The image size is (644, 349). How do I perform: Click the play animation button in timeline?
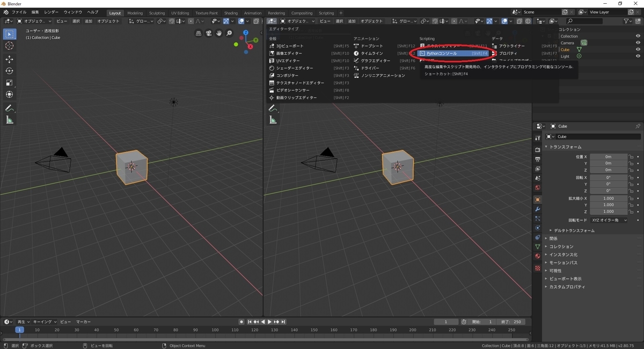coord(270,322)
